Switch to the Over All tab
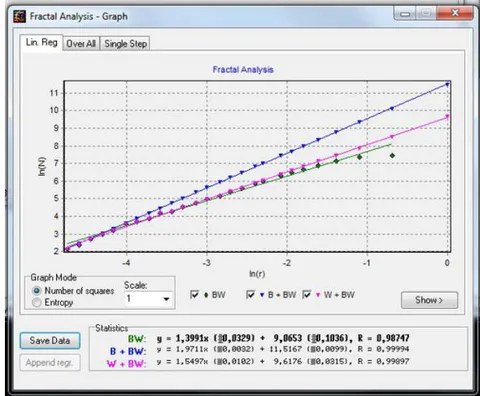This screenshot has width=480, height=396. click(x=81, y=44)
